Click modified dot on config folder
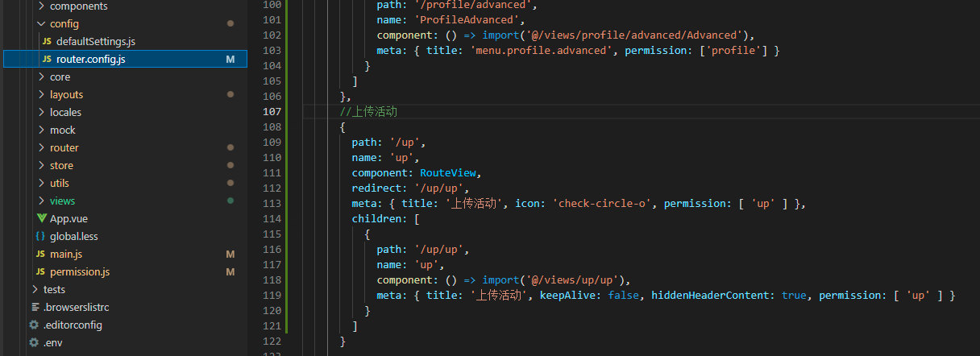Image resolution: width=980 pixels, height=356 pixels. pyautogui.click(x=230, y=23)
